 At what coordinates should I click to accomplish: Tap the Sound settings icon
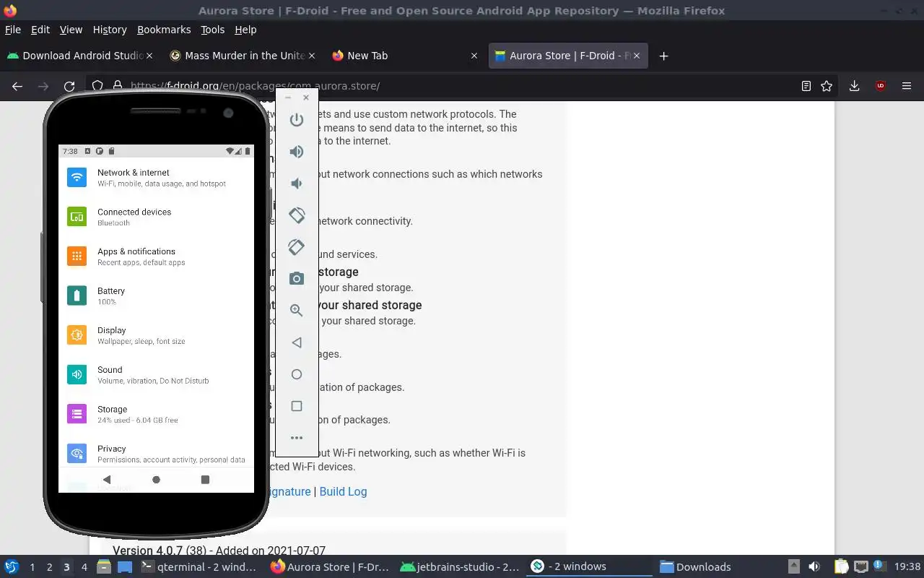[77, 374]
